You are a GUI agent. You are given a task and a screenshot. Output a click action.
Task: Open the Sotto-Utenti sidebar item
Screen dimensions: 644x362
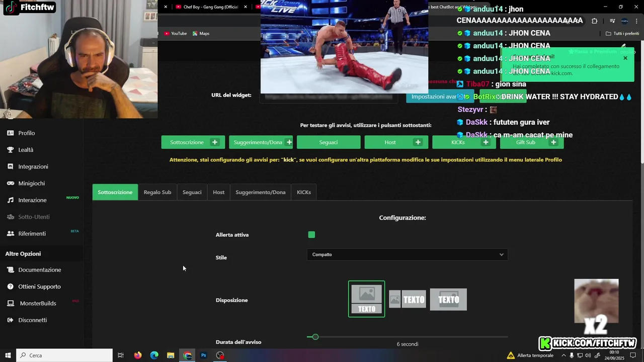point(34,217)
